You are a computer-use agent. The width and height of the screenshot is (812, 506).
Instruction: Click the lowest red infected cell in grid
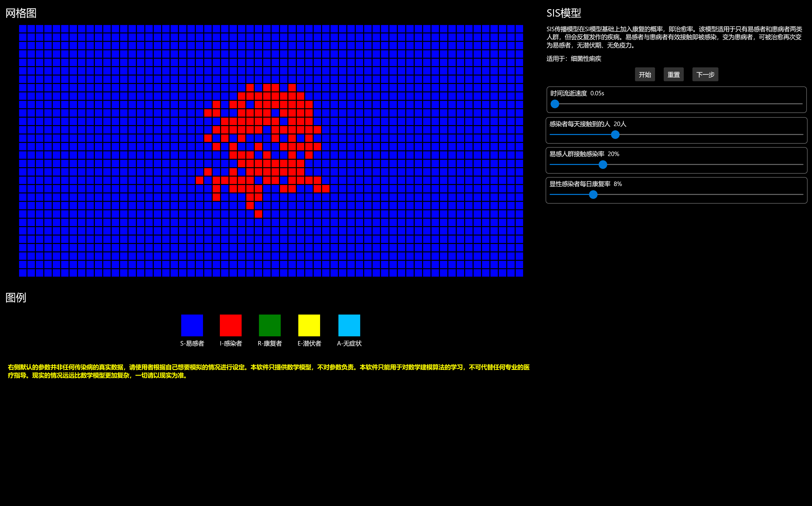[x=258, y=214]
